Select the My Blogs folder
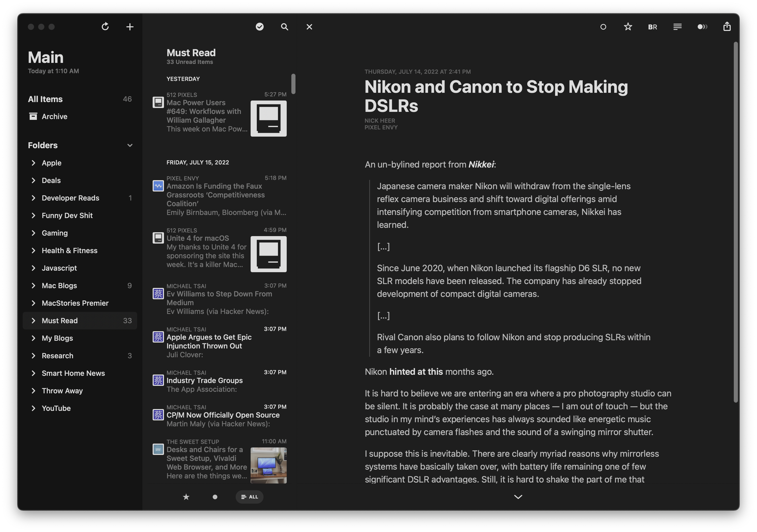 pyautogui.click(x=80, y=338)
